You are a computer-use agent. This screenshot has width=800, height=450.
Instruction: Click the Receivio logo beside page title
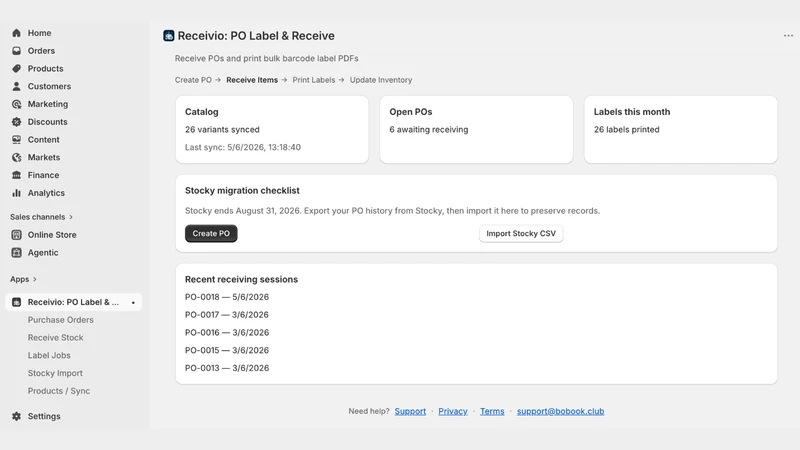[x=168, y=36]
